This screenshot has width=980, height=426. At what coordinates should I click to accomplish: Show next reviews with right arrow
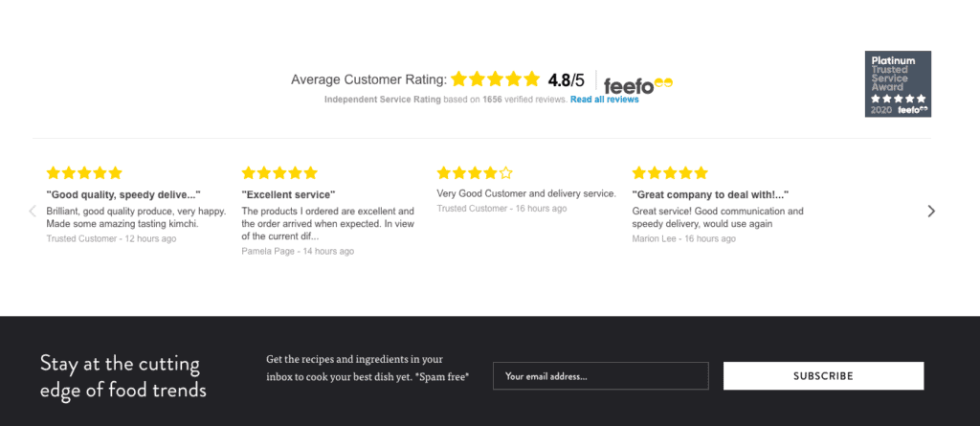click(x=931, y=211)
